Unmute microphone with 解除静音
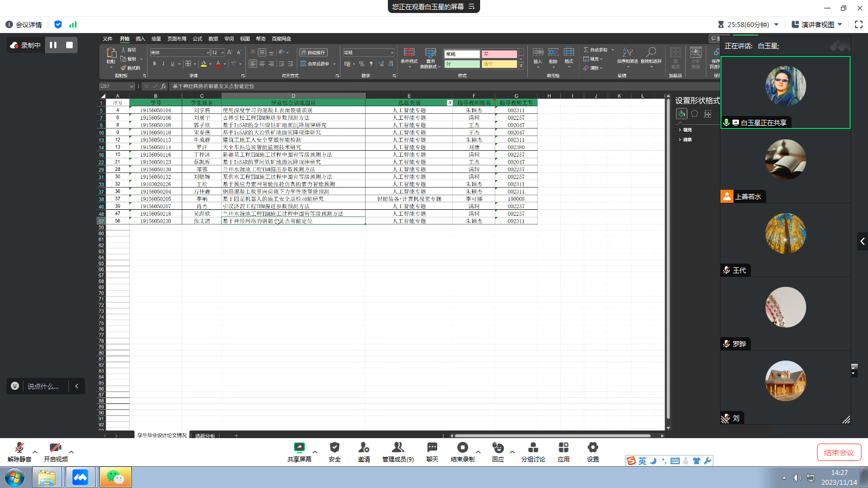This screenshot has width=868, height=488. click(19, 451)
